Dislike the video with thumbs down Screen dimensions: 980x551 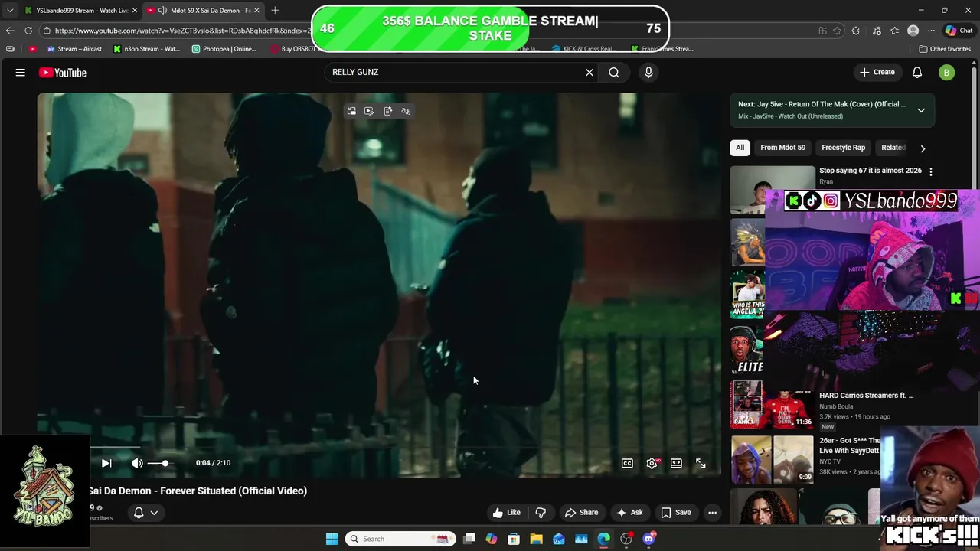pos(541,513)
